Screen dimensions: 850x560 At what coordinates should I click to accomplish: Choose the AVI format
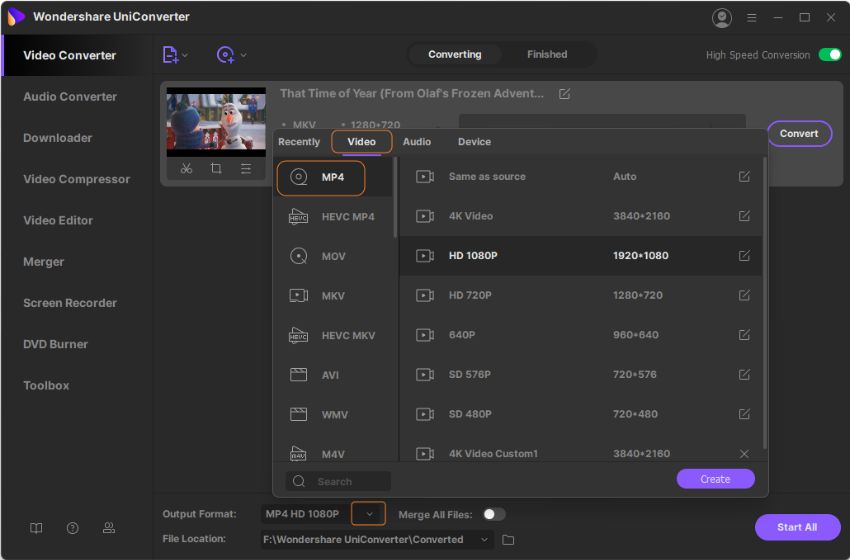click(x=333, y=375)
